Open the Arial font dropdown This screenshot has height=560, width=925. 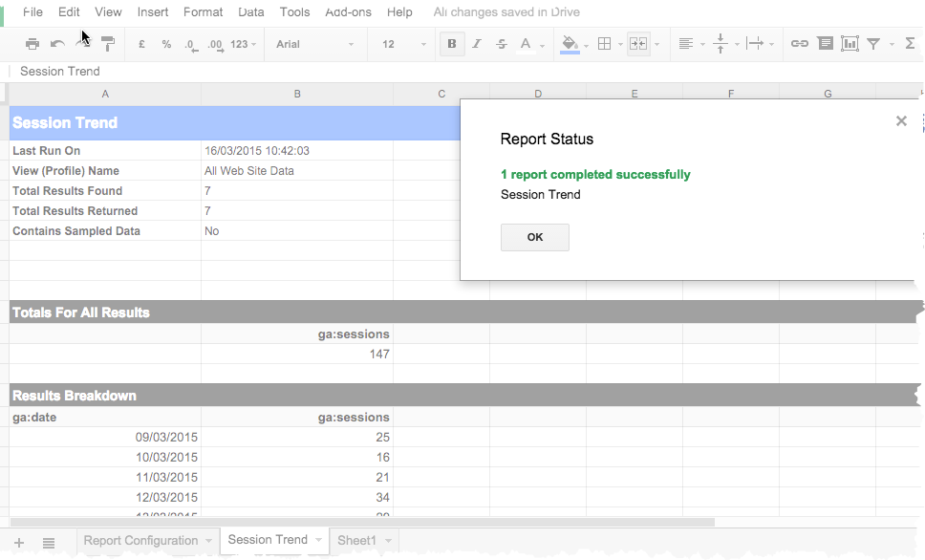pyautogui.click(x=314, y=44)
